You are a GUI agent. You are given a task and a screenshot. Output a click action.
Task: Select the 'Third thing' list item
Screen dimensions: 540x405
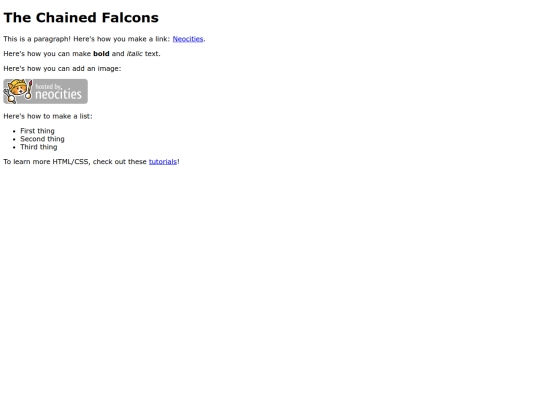tap(39, 147)
